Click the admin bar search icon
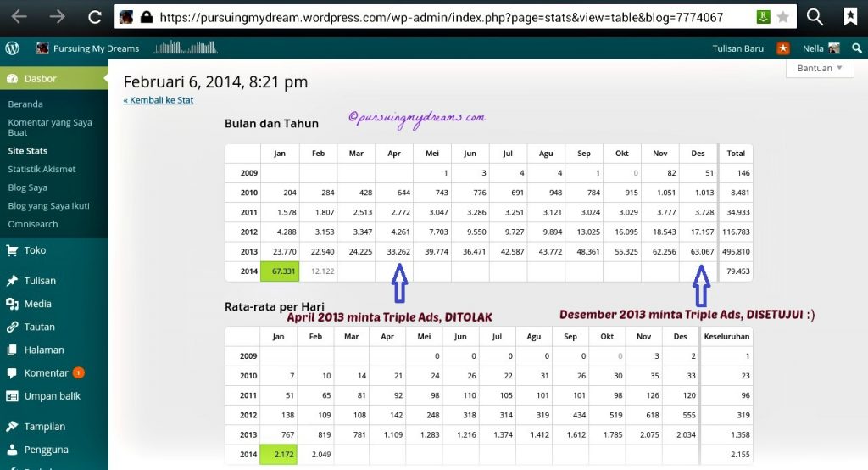The height and width of the screenshot is (470, 868). pos(856,48)
